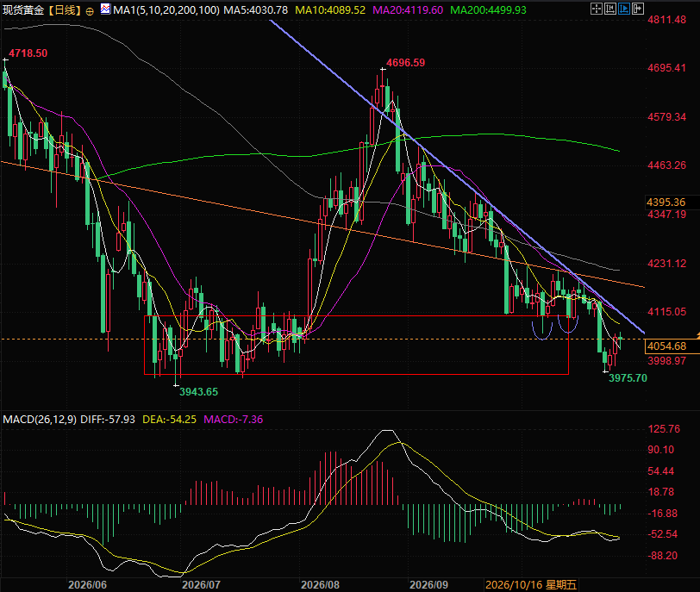The image size is (700, 592).
Task: Click the 2026/09 date axis label
Action: 429,584
